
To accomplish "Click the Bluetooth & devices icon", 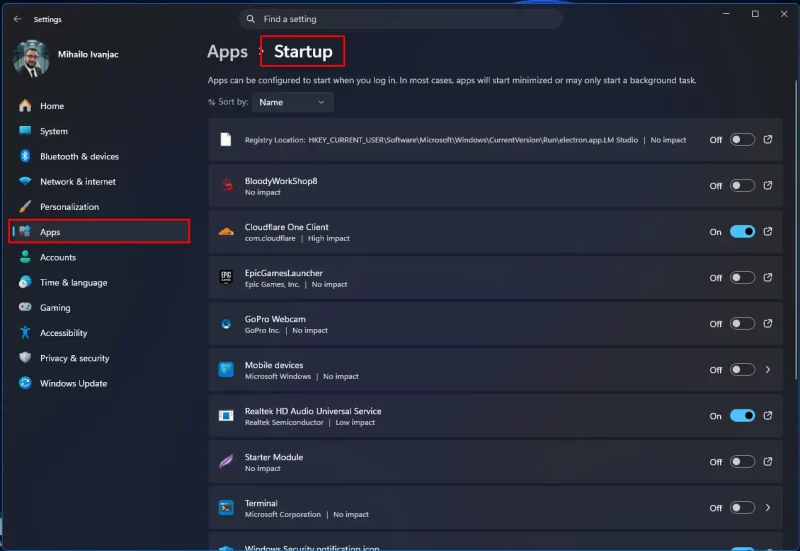I will pyautogui.click(x=25, y=156).
